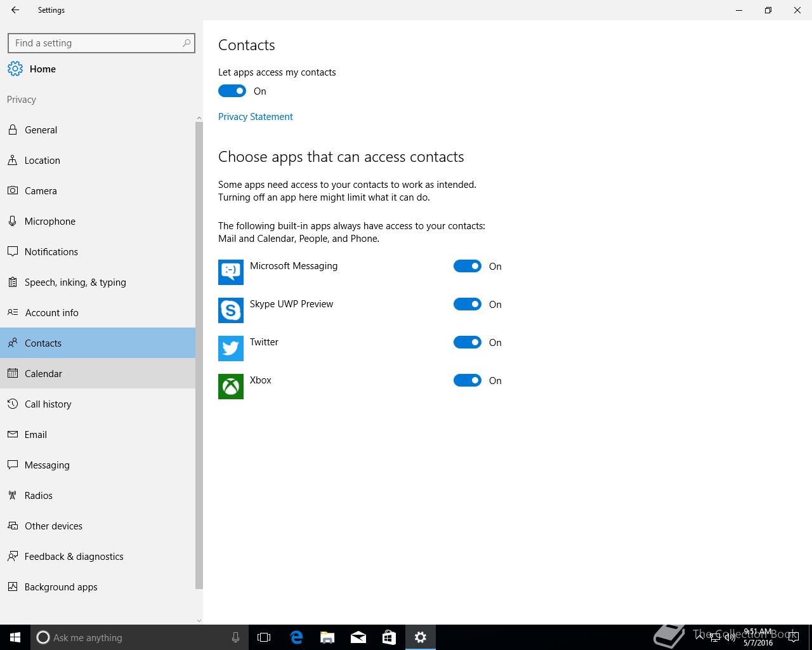Screen dimensions: 812x650
Task: Click the sidebar vertical scrollbar thumb
Action: tap(199, 355)
